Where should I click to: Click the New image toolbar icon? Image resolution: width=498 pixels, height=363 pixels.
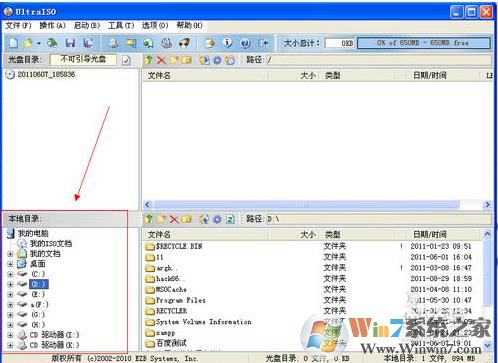click(x=14, y=43)
